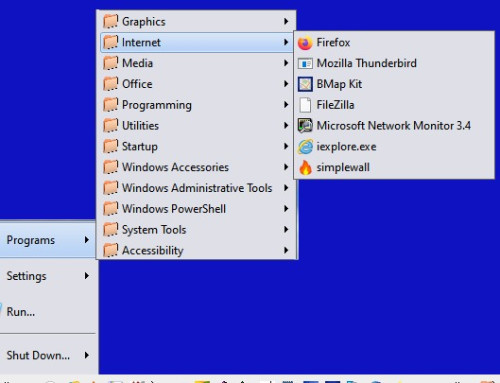
Task: Click the Windows PowerShell folder icon
Action: coord(110,209)
